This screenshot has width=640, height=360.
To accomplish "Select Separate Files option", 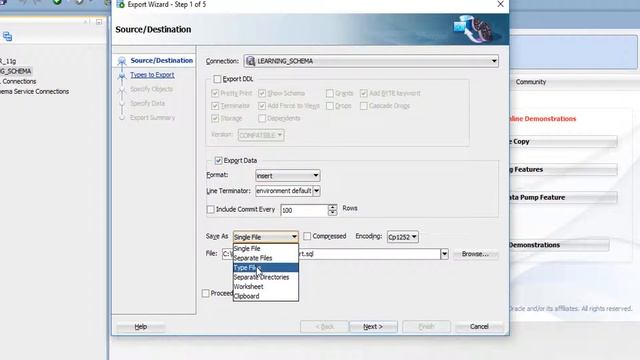I will click(266, 258).
